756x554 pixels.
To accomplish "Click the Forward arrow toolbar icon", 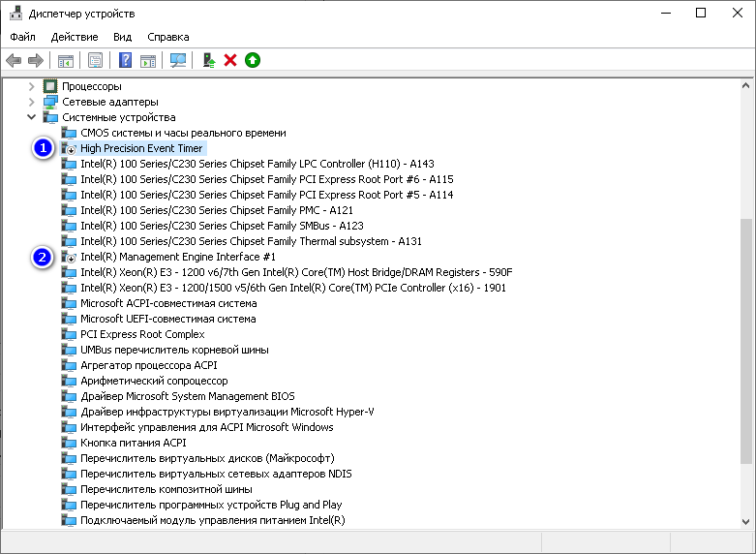I will coord(36,60).
